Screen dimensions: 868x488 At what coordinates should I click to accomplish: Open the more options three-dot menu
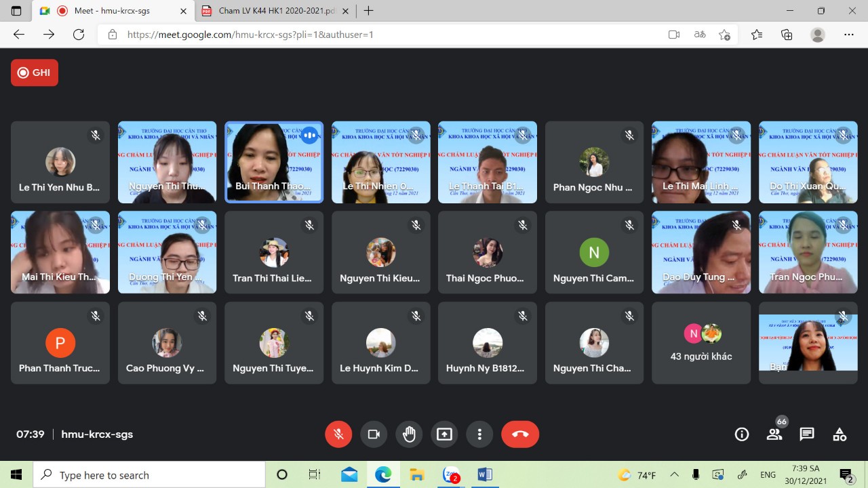[x=479, y=434]
